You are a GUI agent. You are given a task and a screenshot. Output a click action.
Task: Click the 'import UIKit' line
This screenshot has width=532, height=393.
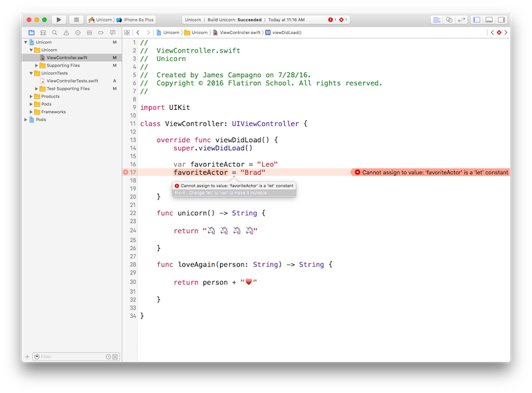point(165,107)
